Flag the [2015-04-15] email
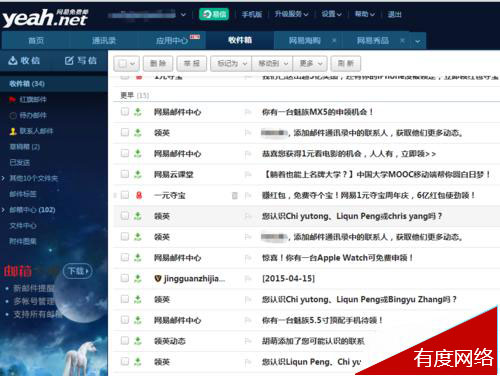Viewport: 500px width, 376px height. 248,278
